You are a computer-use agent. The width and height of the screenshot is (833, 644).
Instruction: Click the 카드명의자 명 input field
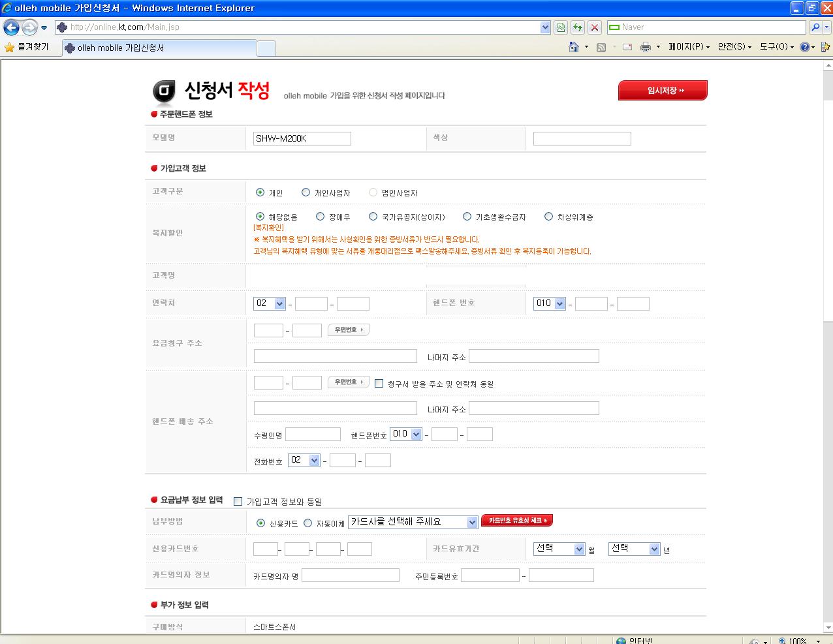click(x=351, y=575)
